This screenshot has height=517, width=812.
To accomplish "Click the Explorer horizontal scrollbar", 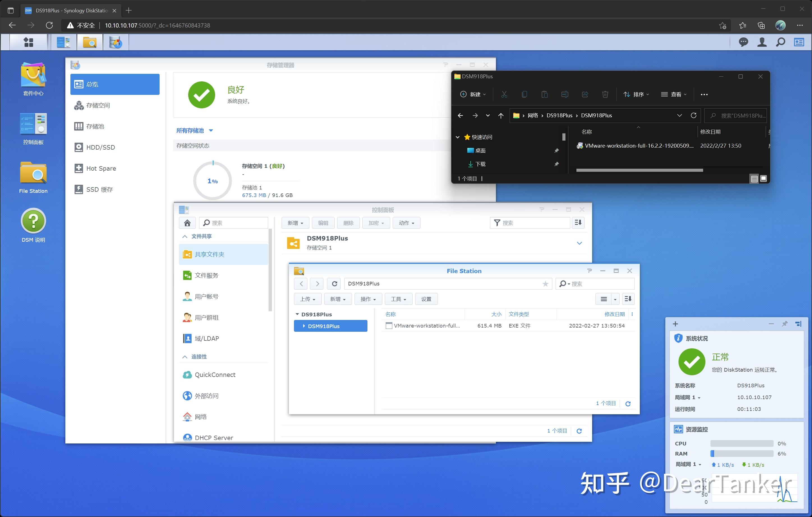I will [x=639, y=170].
